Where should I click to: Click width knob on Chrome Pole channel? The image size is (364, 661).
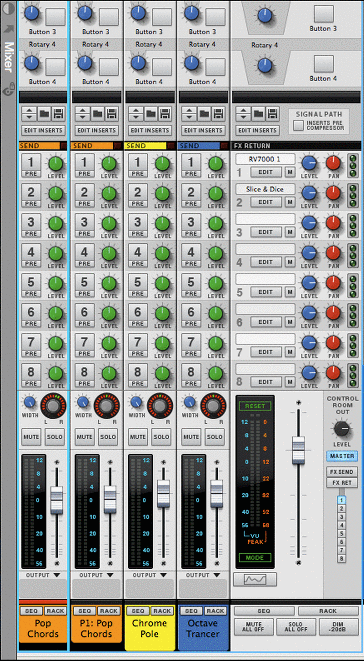point(136,402)
